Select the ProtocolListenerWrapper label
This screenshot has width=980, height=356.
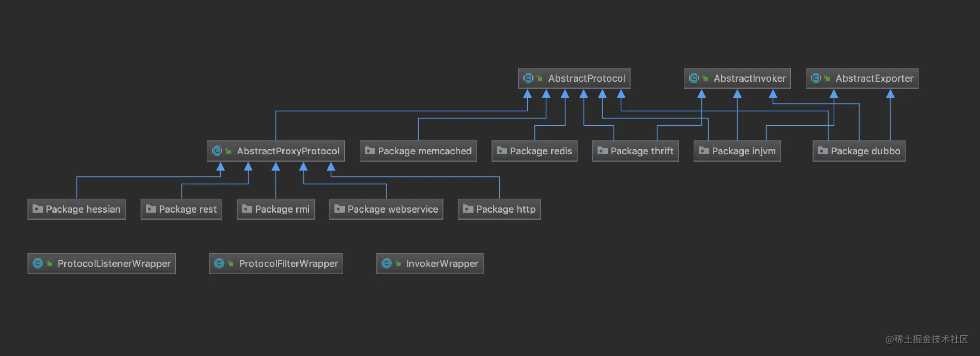(x=114, y=263)
